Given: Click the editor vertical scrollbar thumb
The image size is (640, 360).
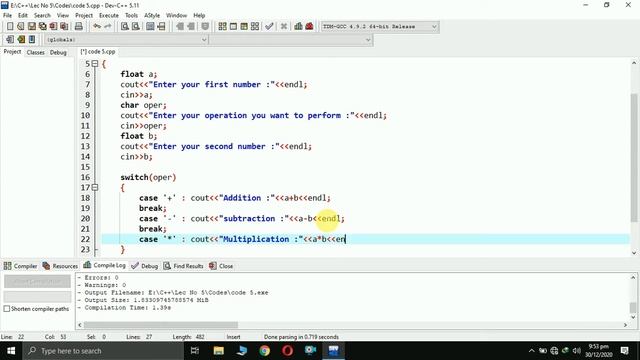Looking at the screenshot, I should coord(634,158).
